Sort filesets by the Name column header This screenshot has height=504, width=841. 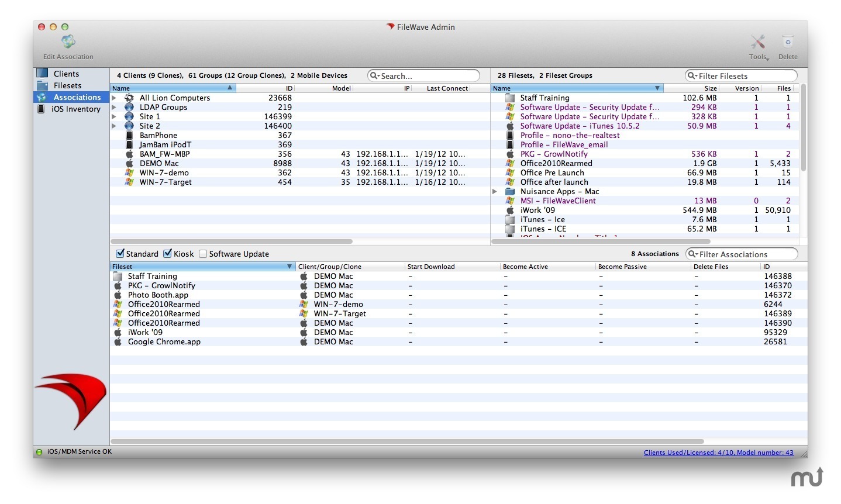(x=577, y=88)
